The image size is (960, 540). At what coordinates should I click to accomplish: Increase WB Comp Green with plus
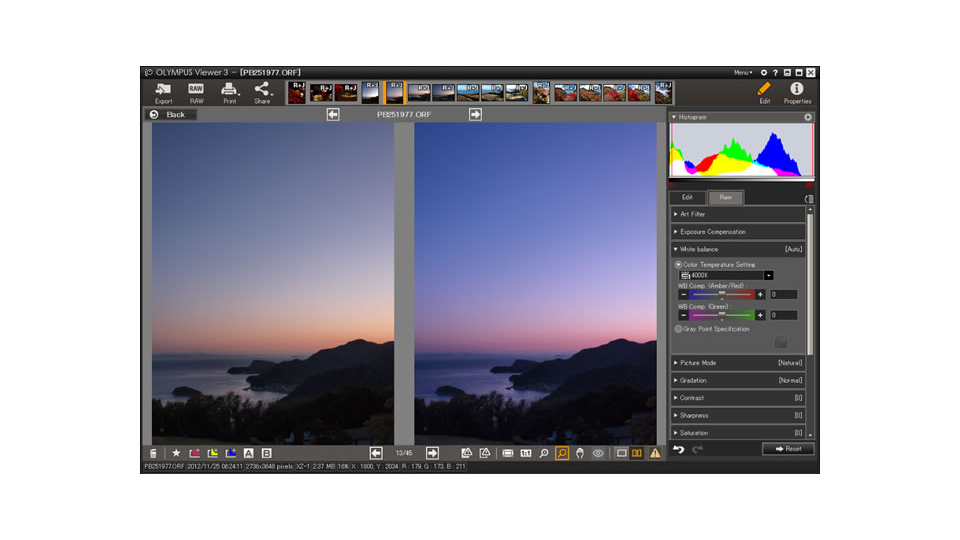tap(760, 315)
